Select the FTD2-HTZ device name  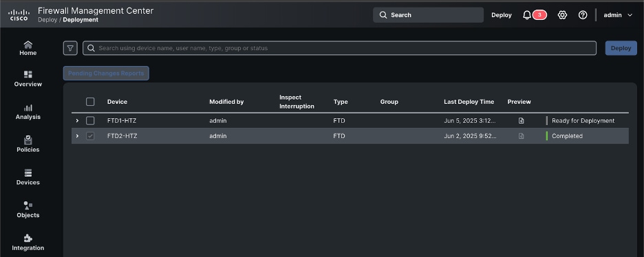[x=122, y=136]
